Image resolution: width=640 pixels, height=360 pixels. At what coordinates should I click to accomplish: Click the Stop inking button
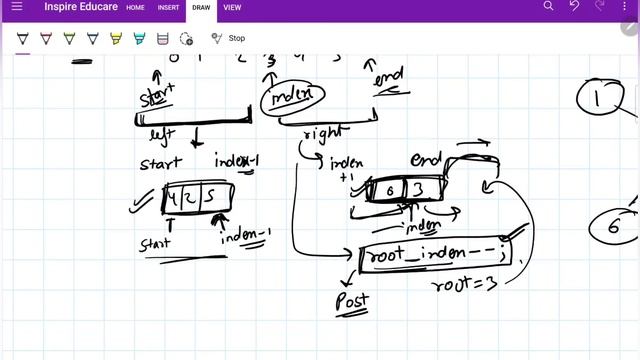[x=228, y=38]
